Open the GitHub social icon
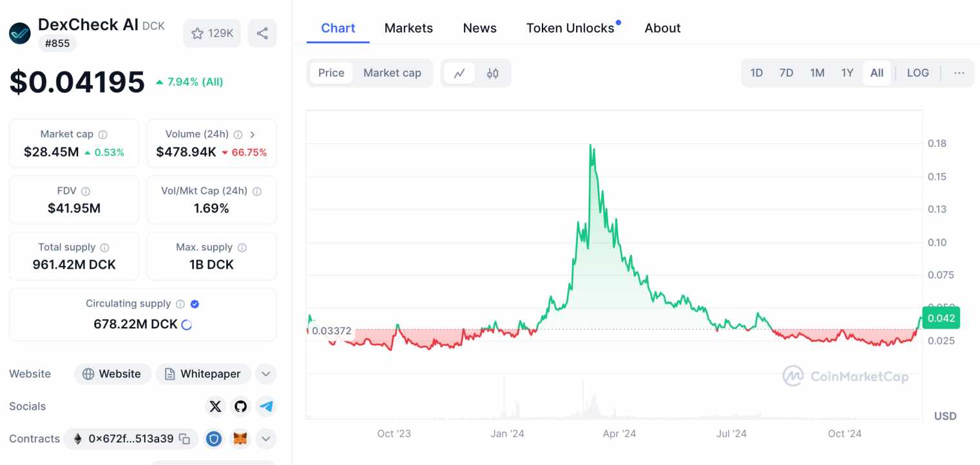 (240, 406)
